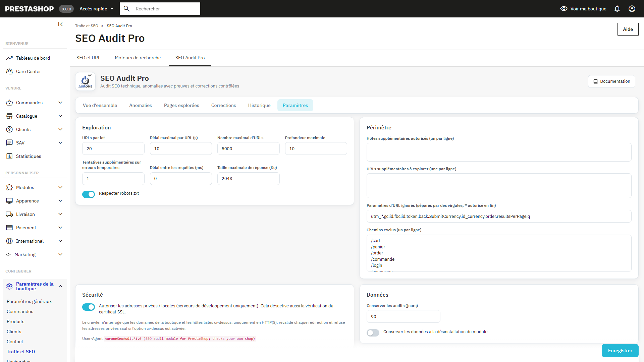This screenshot has height=362, width=644.
Task: Open the user profile icon
Action: 632,9
